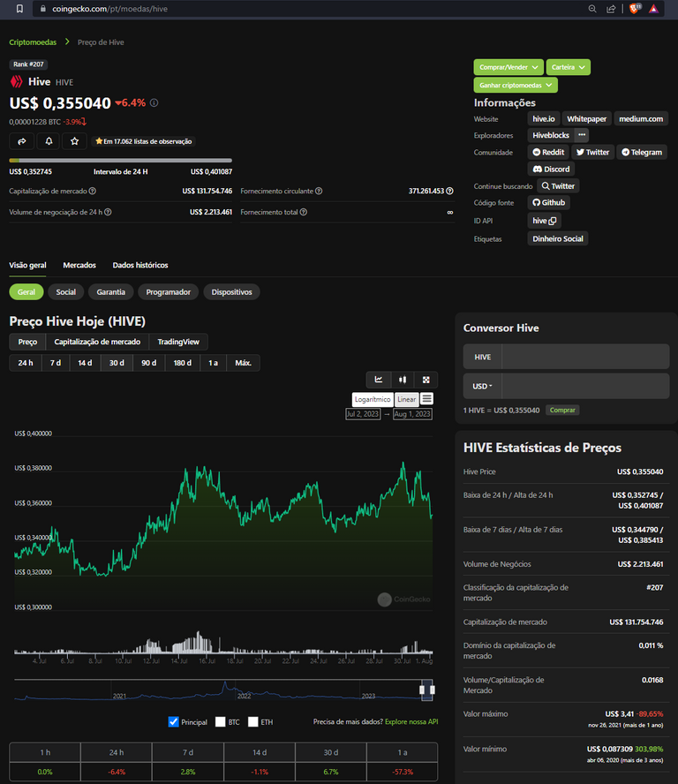Open Explore nossa API link
The height and width of the screenshot is (784, 678).
coord(411,721)
